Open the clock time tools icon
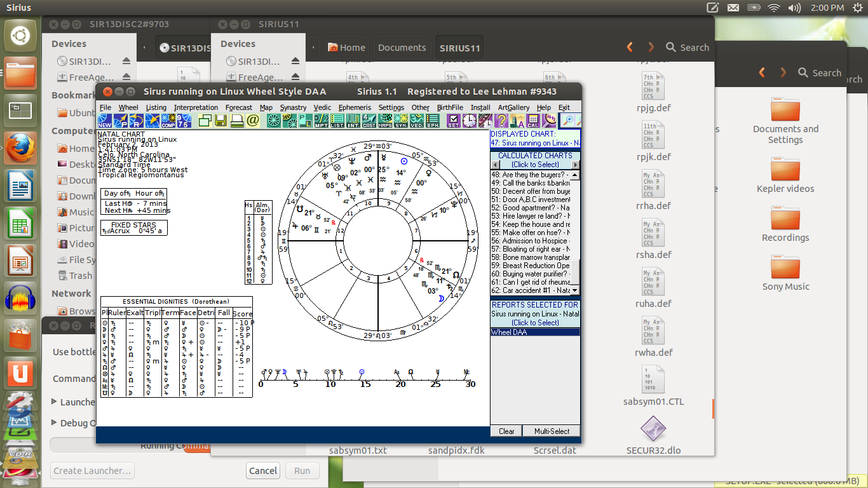Image resolution: width=868 pixels, height=488 pixels. point(470,120)
